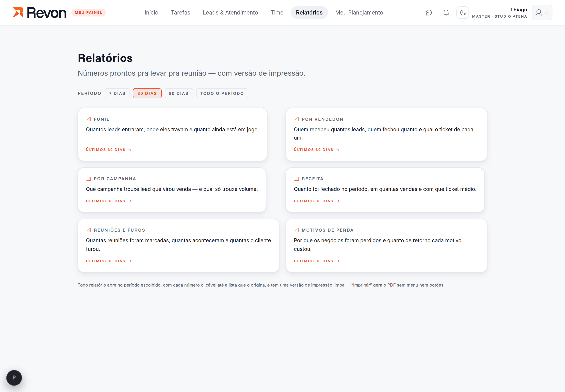Viewport: 565px width, 392px height.
Task: Open Por Campanha's Últimos 30 dias link
Action: tap(109, 201)
